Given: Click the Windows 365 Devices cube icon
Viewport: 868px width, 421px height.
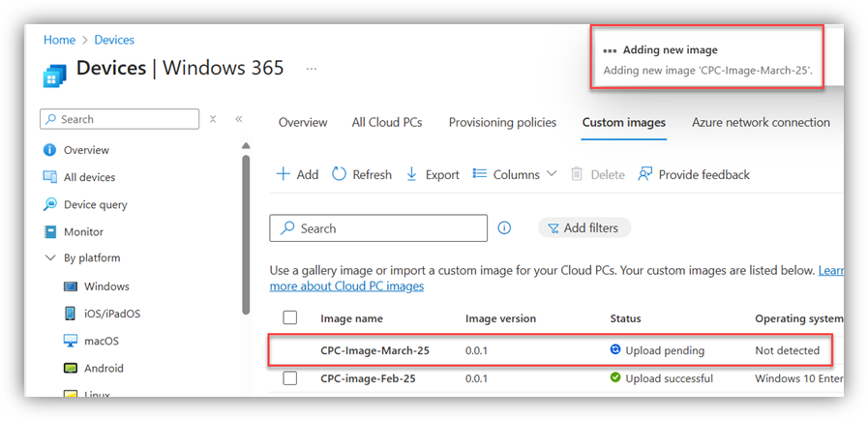Looking at the screenshot, I should pos(55,75).
